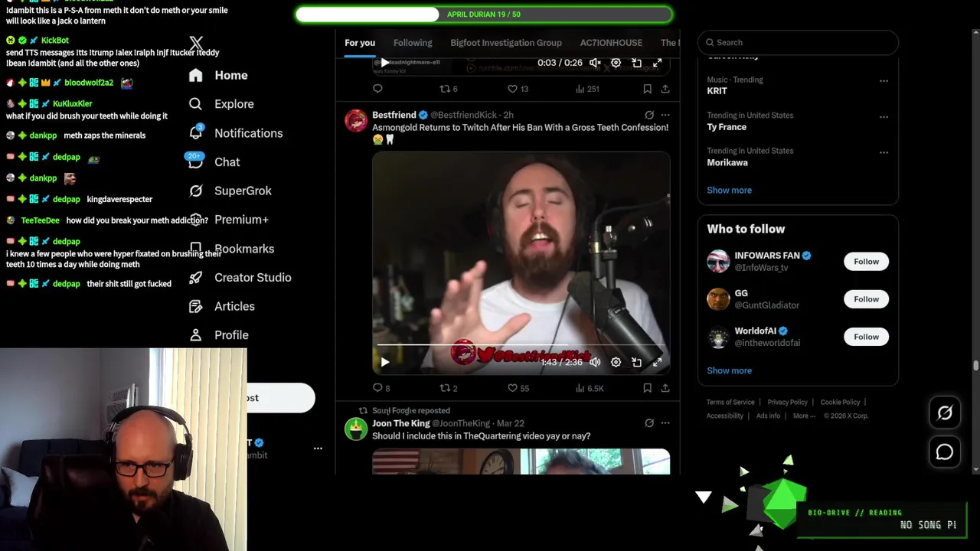
Task: Follow WorldofAI account
Action: click(x=866, y=337)
